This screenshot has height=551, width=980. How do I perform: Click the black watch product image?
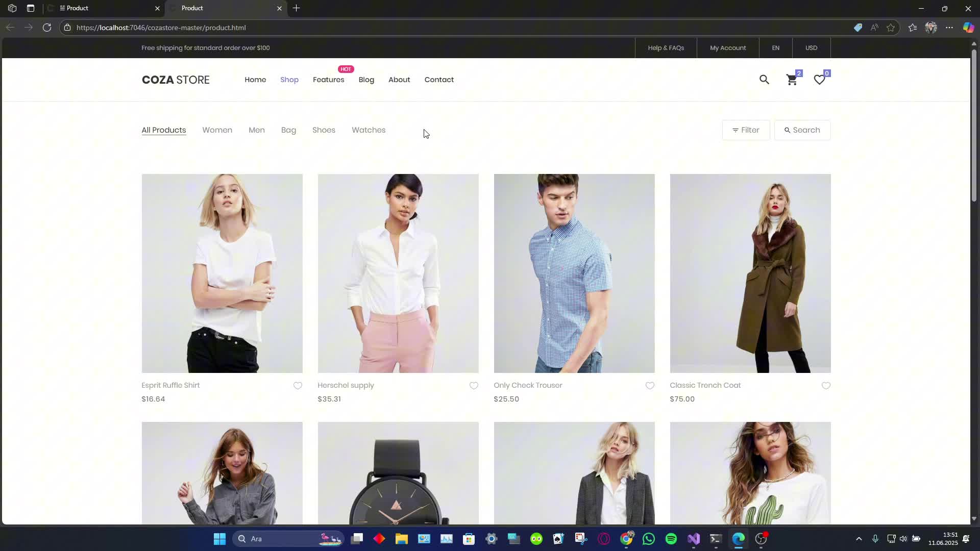(398, 473)
